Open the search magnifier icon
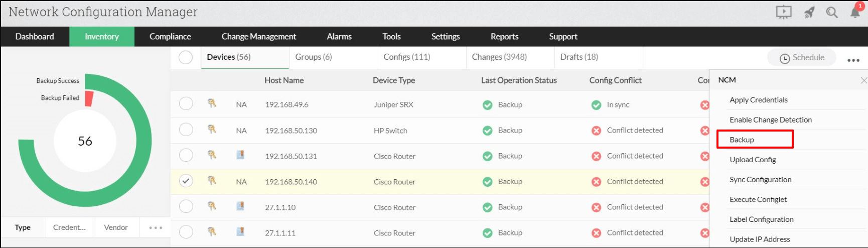 (831, 13)
